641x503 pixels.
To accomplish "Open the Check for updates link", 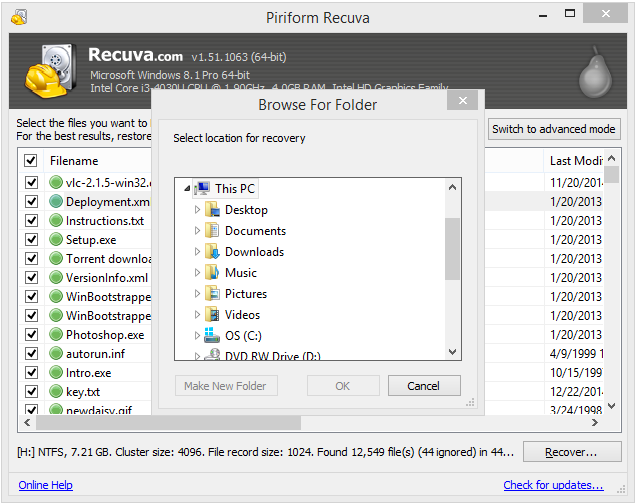I will 554,485.
